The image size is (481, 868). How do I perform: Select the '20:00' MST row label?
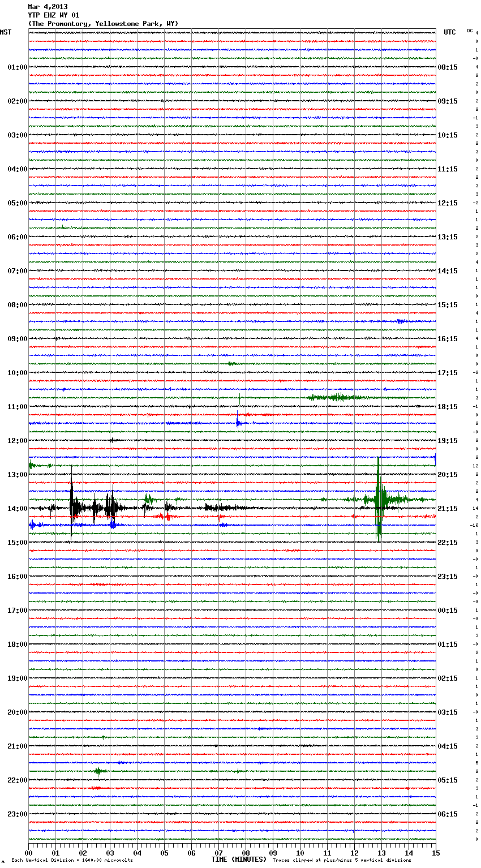[x=17, y=712]
